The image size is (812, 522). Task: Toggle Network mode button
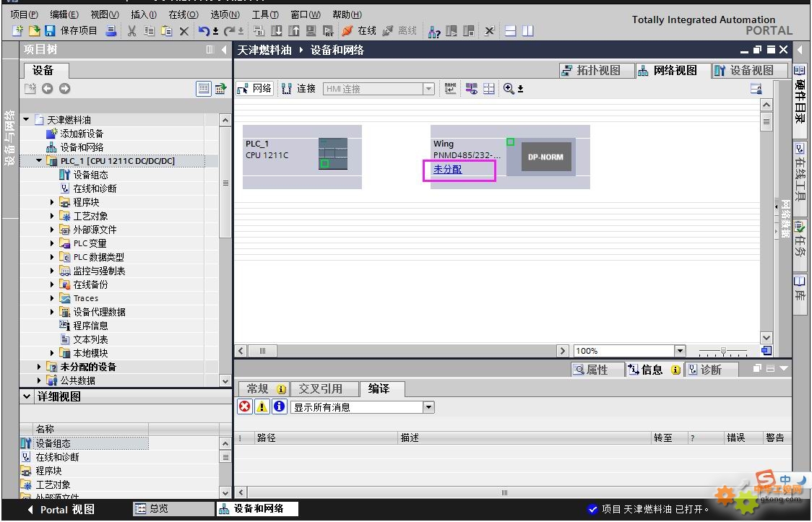(x=255, y=89)
